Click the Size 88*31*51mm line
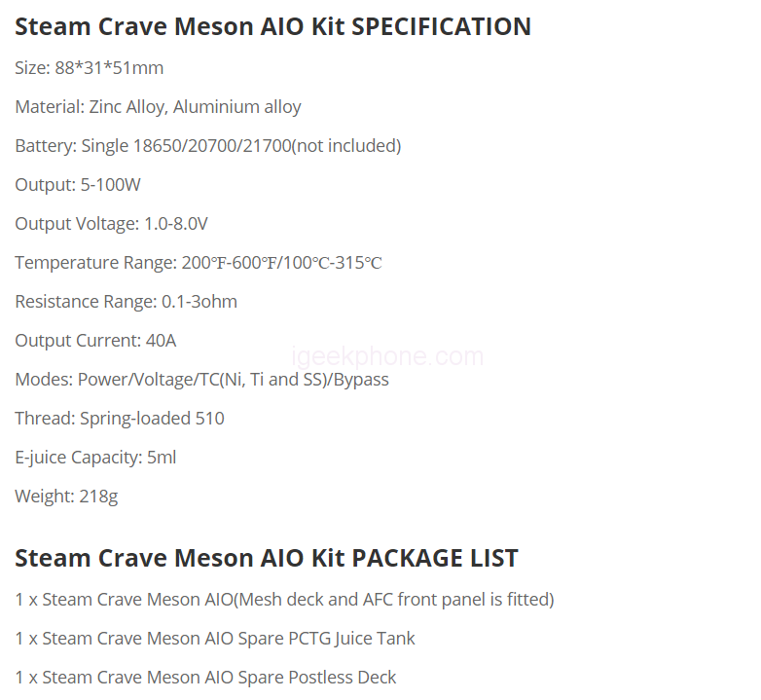This screenshot has height=700, width=761. click(89, 68)
